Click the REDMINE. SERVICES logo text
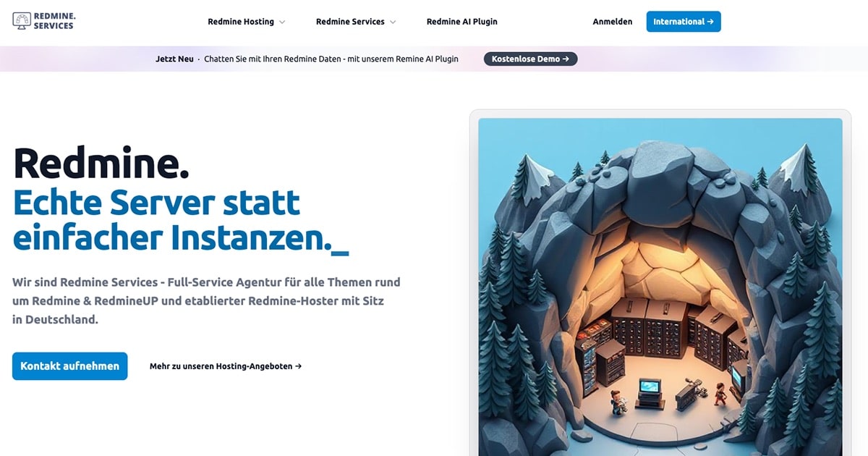 54,21
